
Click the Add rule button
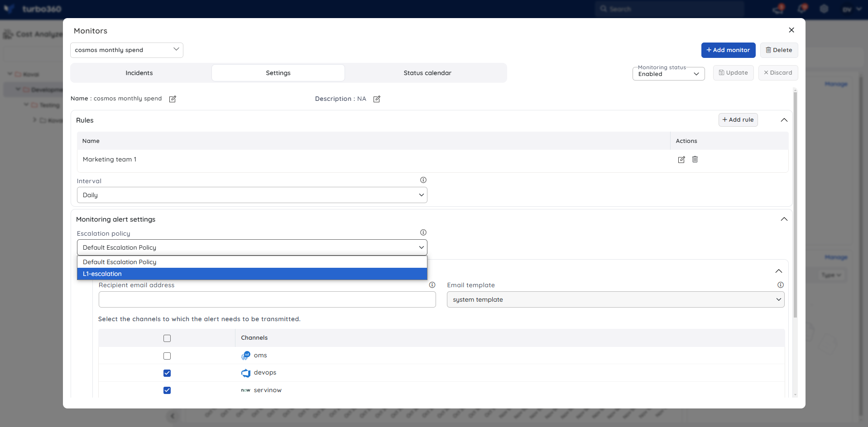[x=738, y=120]
